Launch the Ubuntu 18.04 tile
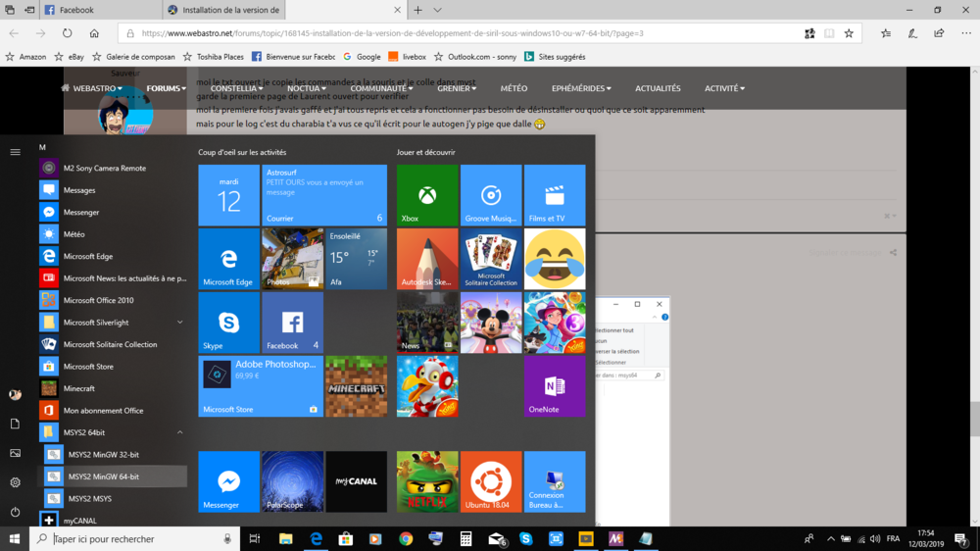Screen dimensions: 980x551 491,481
